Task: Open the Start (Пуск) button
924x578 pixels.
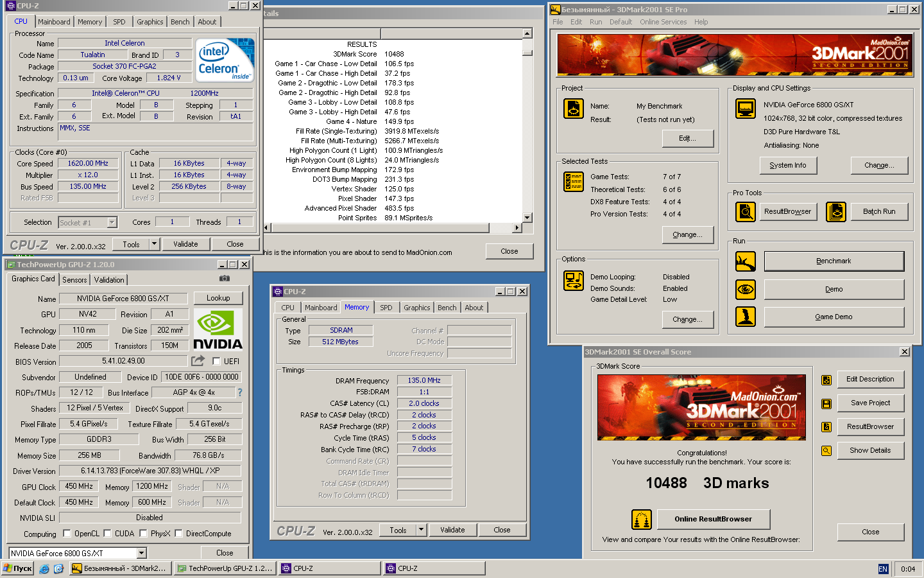Action: (18, 568)
